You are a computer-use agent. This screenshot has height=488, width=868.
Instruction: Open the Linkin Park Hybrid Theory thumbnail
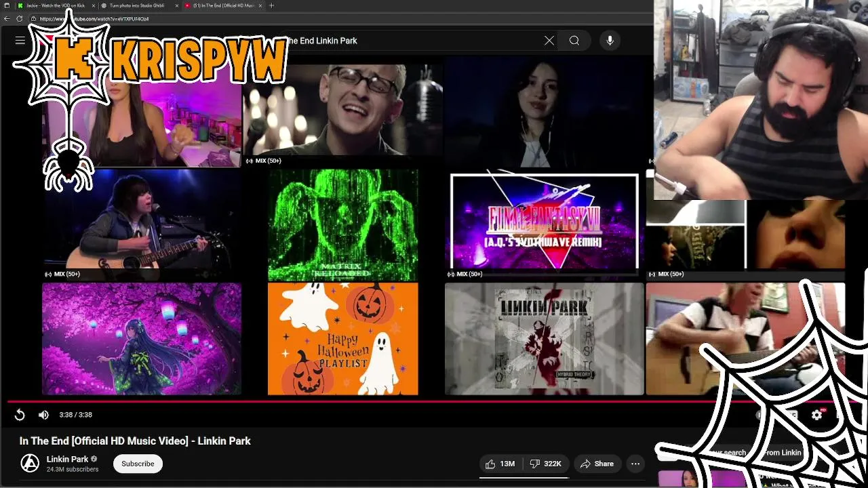[544, 339]
